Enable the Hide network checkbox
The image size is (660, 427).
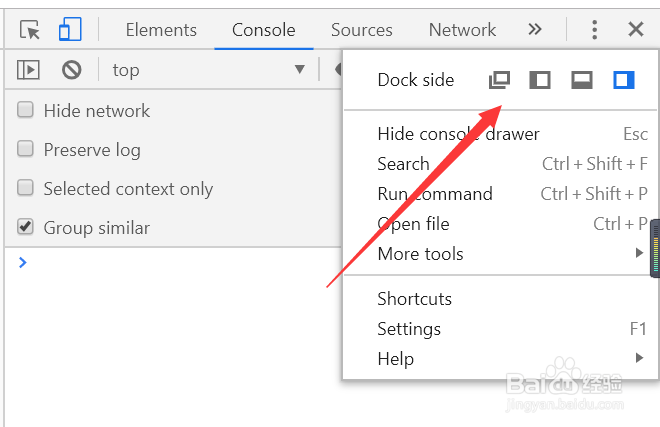click(x=26, y=111)
